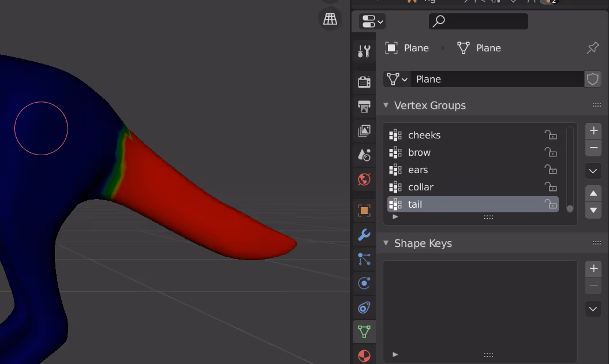Click the collar group grid icon
Screen dimensions: 609x364
coord(395,187)
